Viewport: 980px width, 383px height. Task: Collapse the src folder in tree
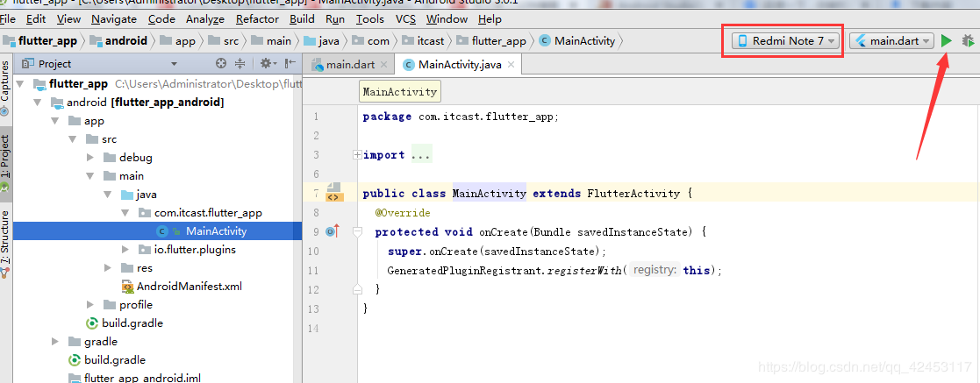(72, 139)
